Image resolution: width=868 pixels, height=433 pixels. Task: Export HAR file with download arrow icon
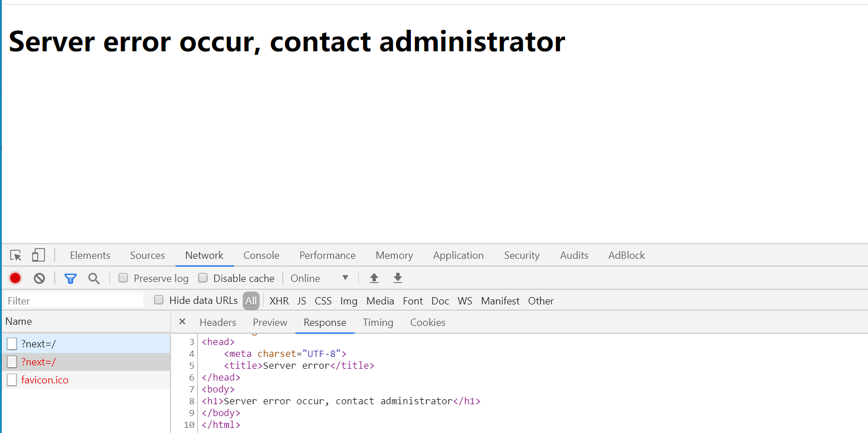[398, 278]
